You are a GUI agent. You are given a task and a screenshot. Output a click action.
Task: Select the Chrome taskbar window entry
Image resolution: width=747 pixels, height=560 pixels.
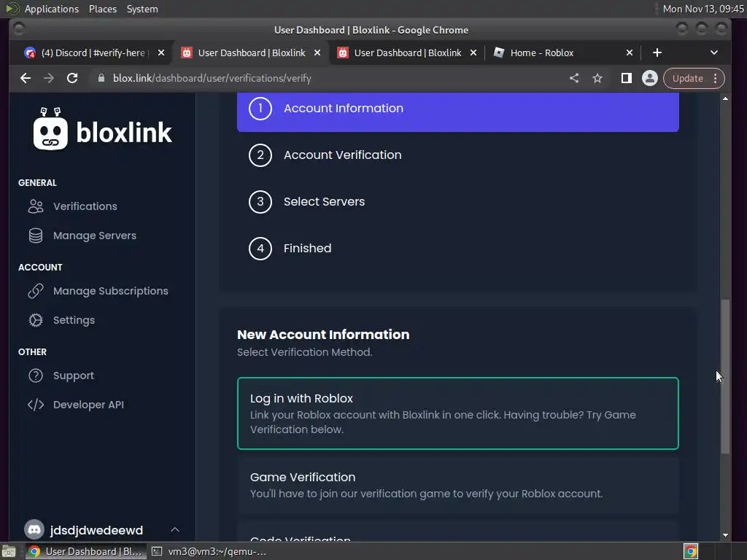[x=86, y=551]
